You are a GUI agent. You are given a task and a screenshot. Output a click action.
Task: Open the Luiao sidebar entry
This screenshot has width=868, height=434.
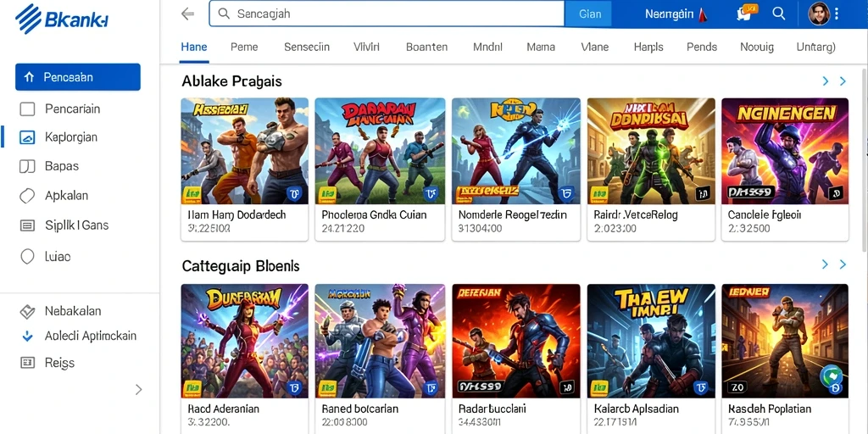[x=45, y=257]
